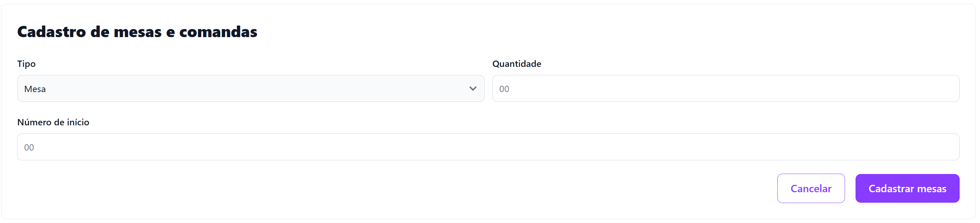Focus the Número de início field
The width and height of the screenshot is (980, 223).
(488, 147)
